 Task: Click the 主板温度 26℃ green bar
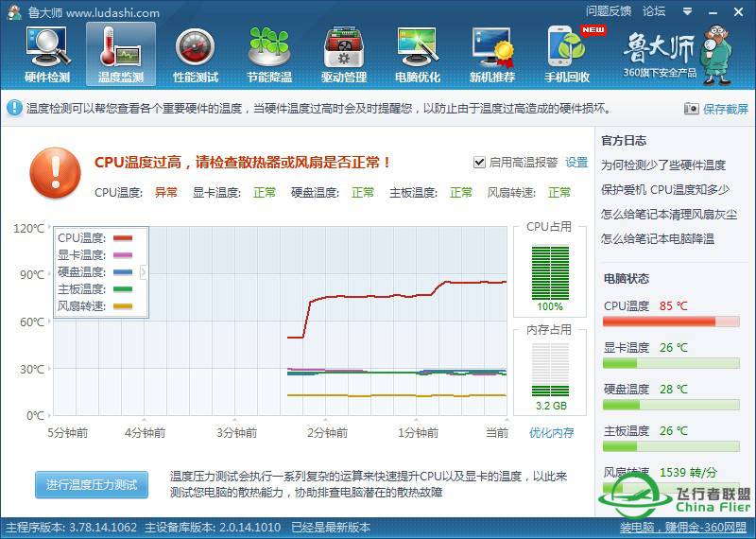pos(671,446)
